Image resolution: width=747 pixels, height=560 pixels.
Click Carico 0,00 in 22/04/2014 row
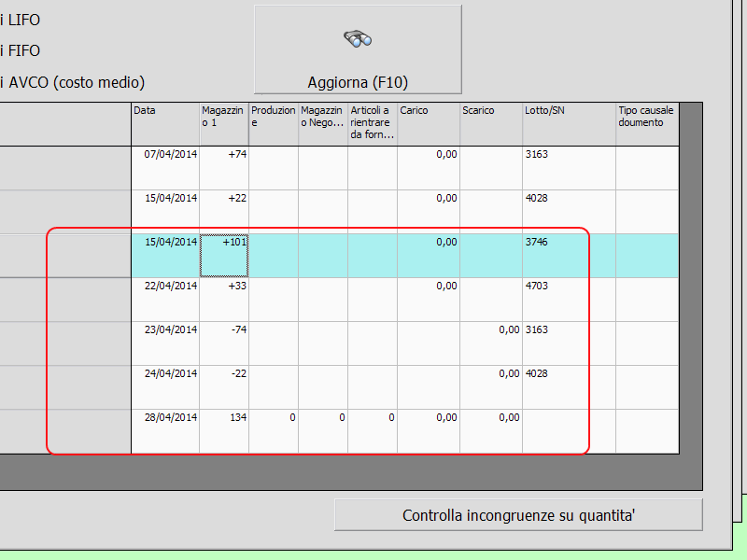click(x=429, y=300)
